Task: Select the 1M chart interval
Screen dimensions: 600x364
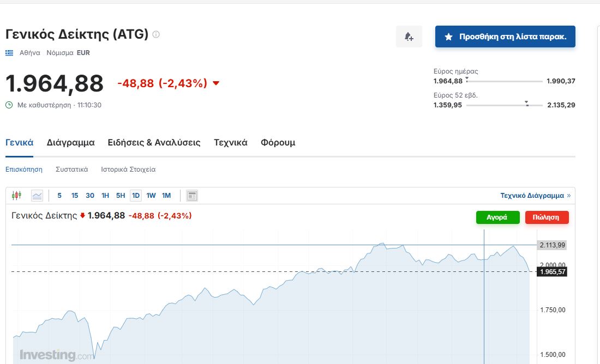Action: [x=166, y=195]
